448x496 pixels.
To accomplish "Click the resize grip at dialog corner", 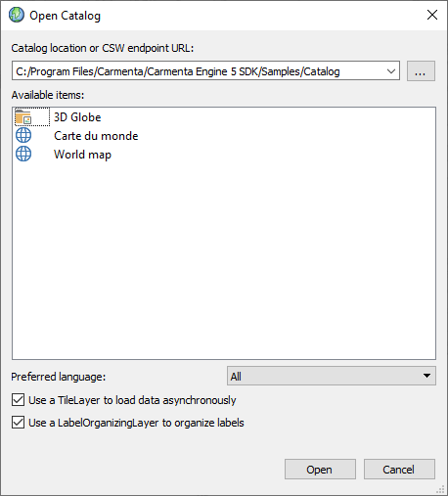I will 441,489.
